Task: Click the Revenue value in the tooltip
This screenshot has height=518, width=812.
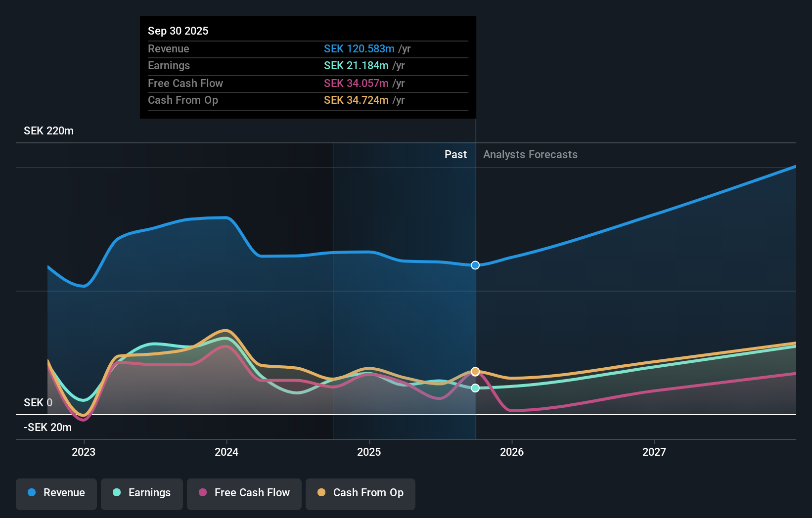Action: [360, 49]
